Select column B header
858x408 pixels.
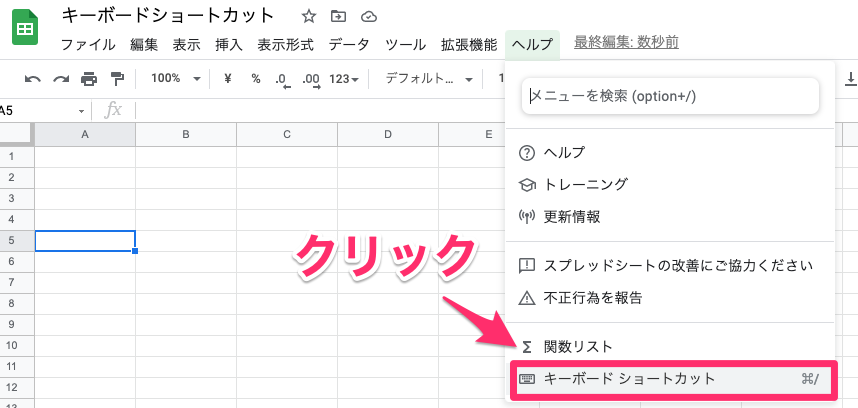(x=186, y=135)
